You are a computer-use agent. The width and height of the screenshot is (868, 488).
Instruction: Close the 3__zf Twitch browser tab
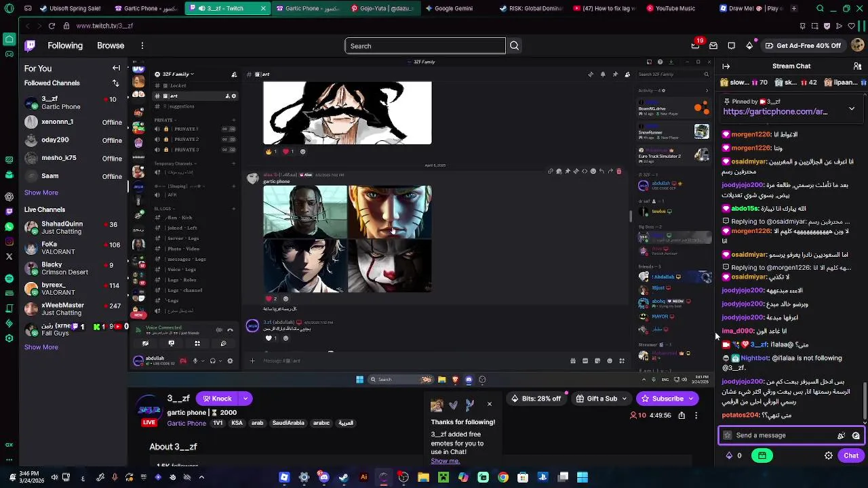coord(263,9)
